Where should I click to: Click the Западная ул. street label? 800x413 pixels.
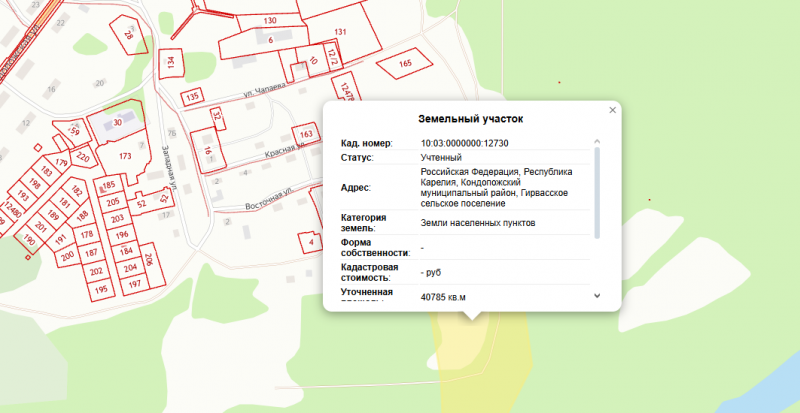click(x=168, y=168)
